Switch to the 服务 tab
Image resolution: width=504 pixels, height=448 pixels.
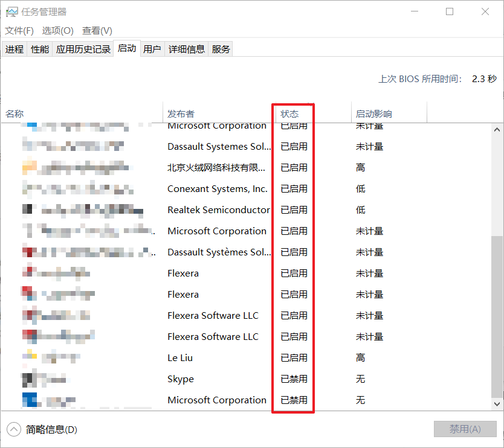click(x=221, y=49)
